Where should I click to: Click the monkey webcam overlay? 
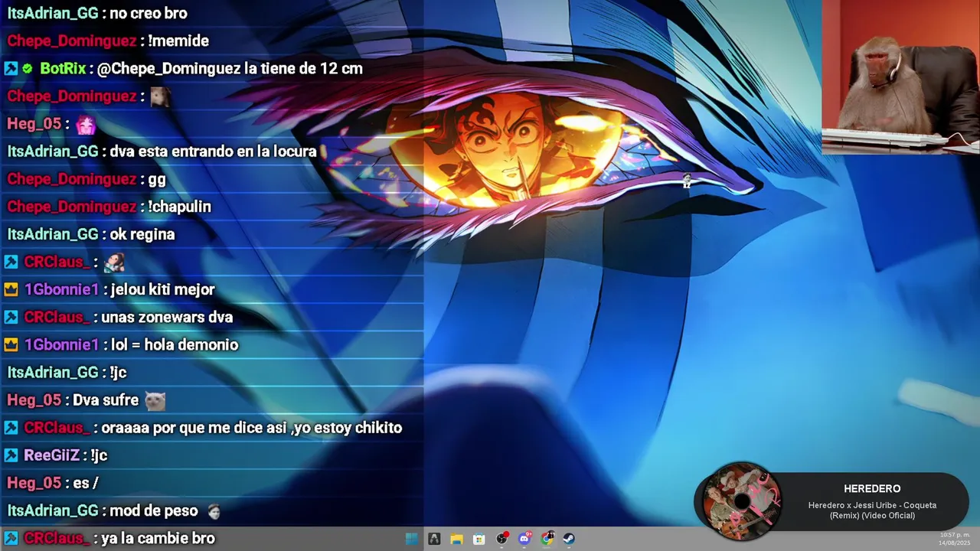[900, 77]
